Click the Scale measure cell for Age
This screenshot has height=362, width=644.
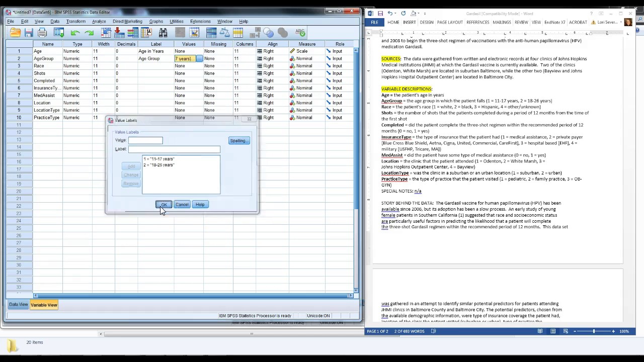click(306, 51)
